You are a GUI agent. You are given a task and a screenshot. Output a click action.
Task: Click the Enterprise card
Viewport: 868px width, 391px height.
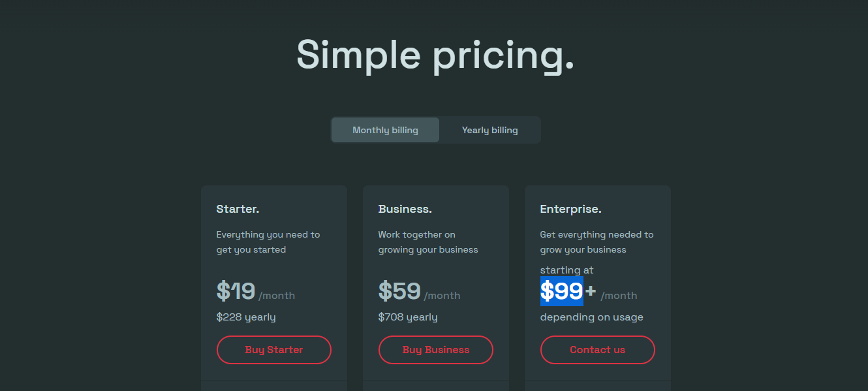597,281
